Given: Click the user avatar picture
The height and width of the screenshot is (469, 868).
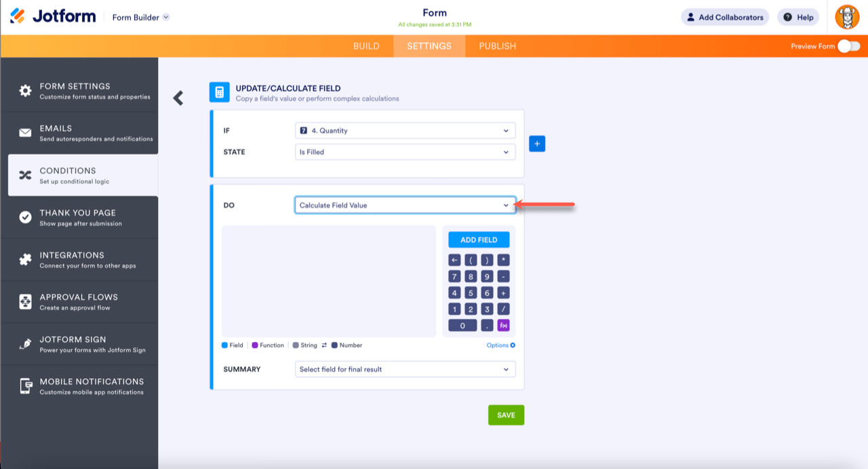Looking at the screenshot, I should pyautogui.click(x=847, y=17).
